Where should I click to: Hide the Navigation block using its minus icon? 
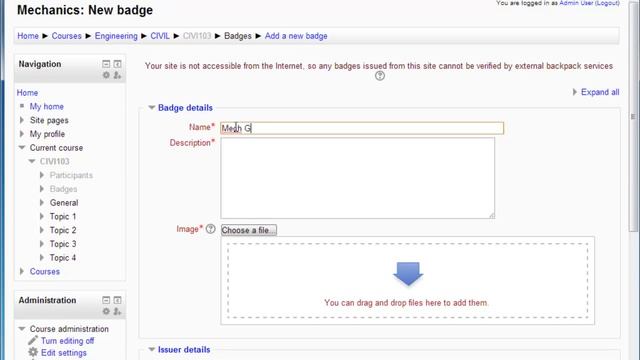(106, 64)
